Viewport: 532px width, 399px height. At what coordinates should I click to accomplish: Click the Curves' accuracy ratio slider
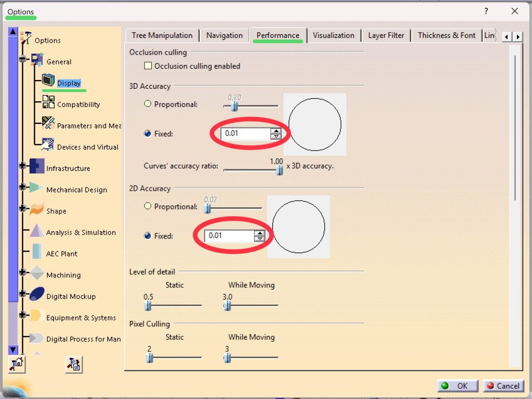coord(280,170)
